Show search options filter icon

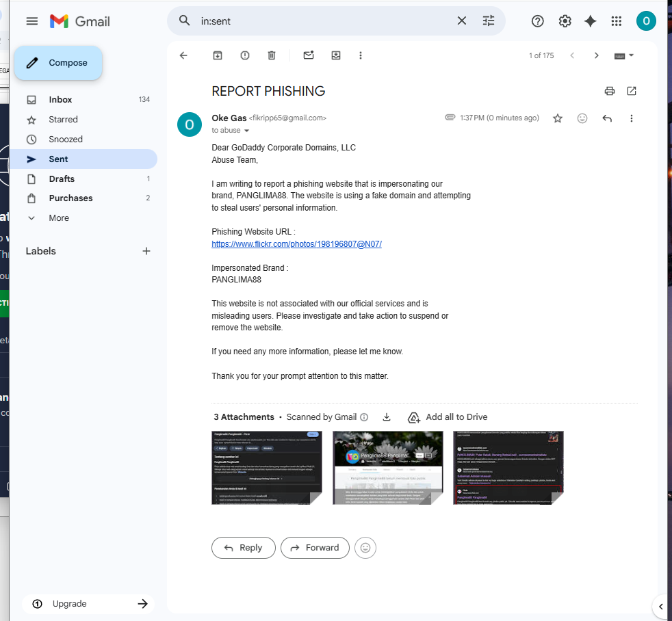[x=489, y=21]
